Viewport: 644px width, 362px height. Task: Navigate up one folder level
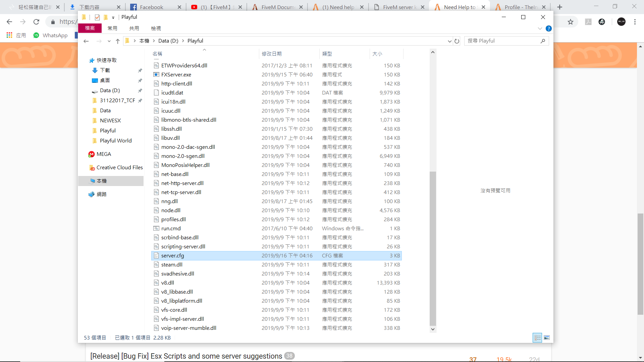[117, 41]
